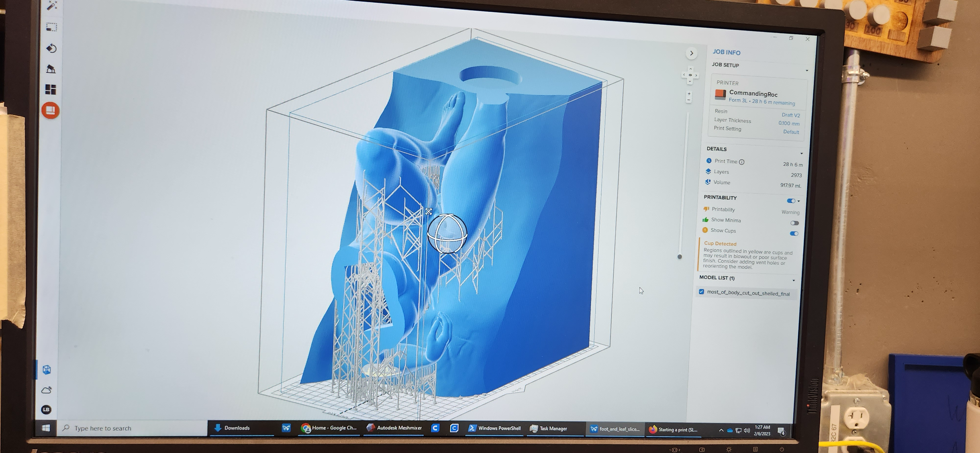This screenshot has width=980, height=453.
Task: Collapse the Details section arrow
Action: pyautogui.click(x=801, y=153)
